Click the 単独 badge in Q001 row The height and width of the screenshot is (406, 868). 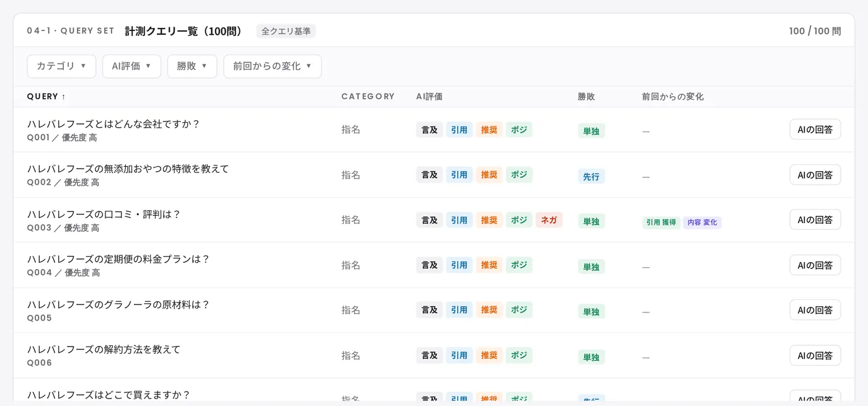[x=591, y=131]
